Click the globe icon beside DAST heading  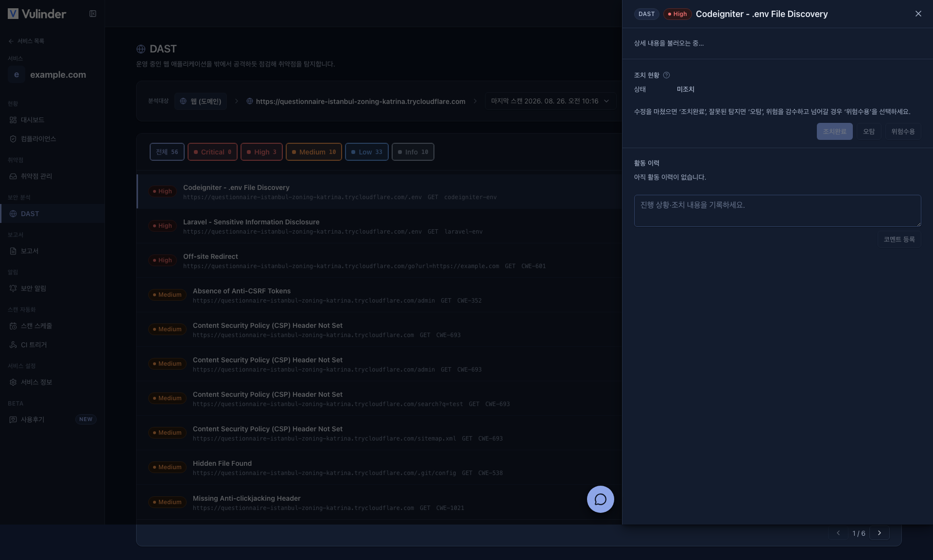tap(141, 49)
